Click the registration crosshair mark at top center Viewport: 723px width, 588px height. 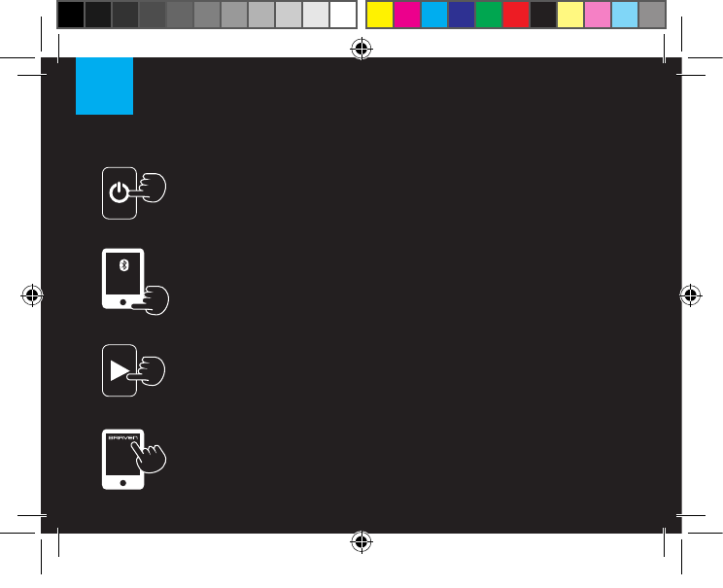point(361,49)
